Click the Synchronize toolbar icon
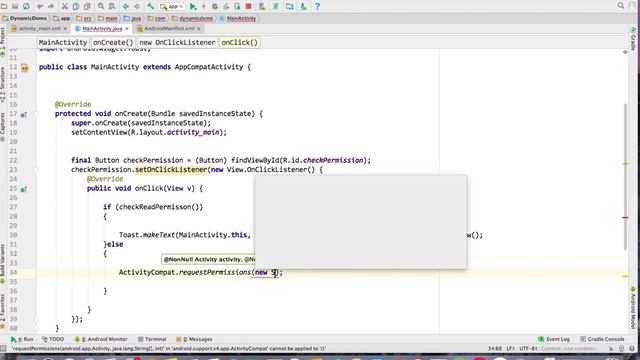 (26, 6)
